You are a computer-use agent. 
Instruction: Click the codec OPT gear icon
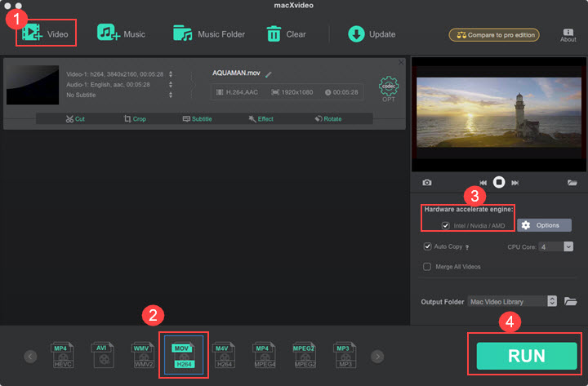coord(389,87)
